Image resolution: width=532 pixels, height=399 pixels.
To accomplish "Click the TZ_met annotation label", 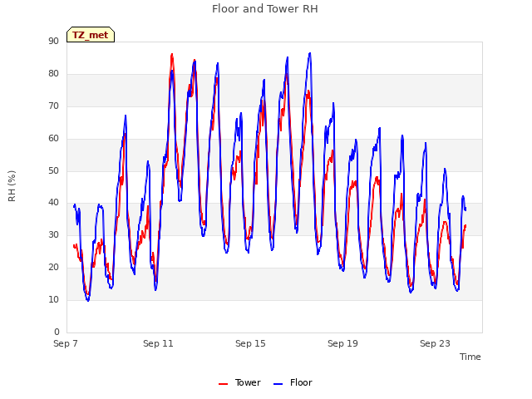I will click(91, 35).
